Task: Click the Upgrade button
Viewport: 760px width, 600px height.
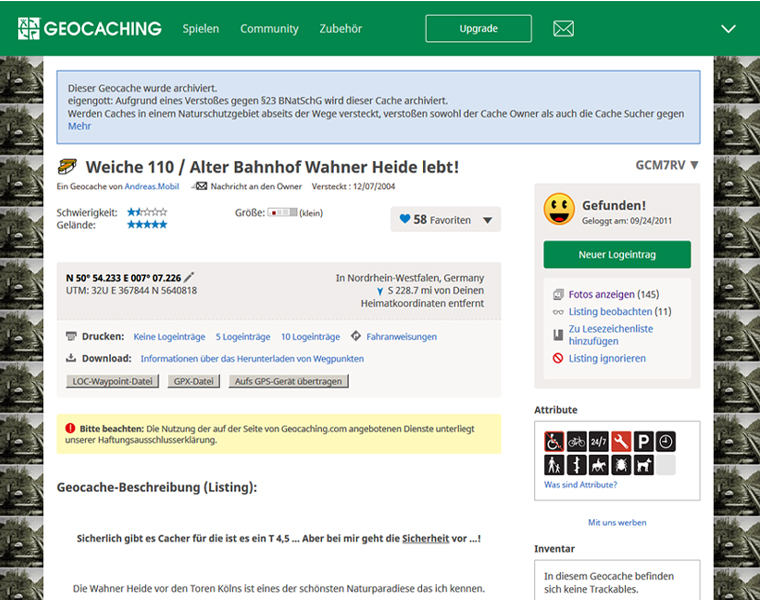Action: point(478,28)
